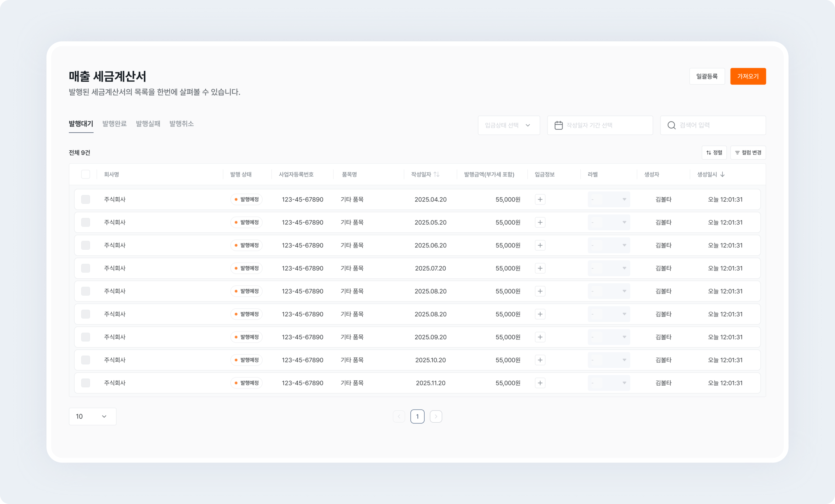Click the sort arrow on 생성일시 column
The image size is (835, 504).
723,175
